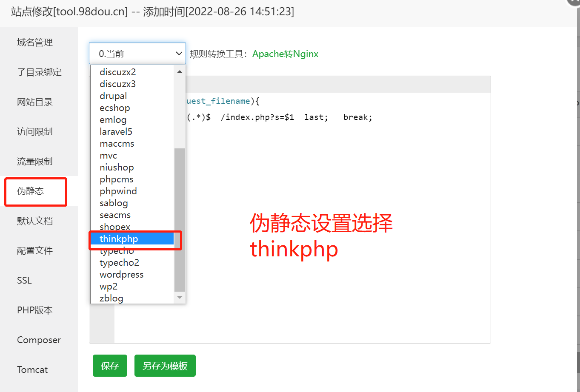The image size is (580, 392).
Task: Close the site modification dialog
Action: [574, 2]
